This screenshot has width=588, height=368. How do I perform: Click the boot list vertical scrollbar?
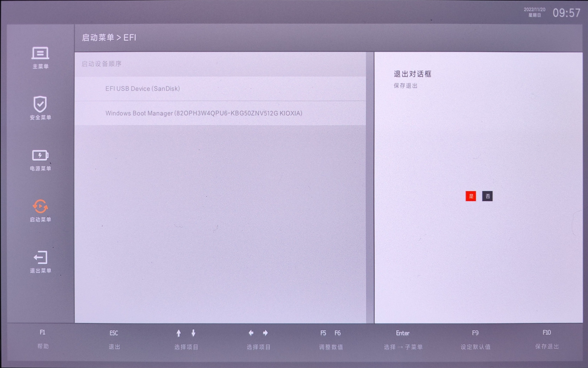[x=370, y=187]
